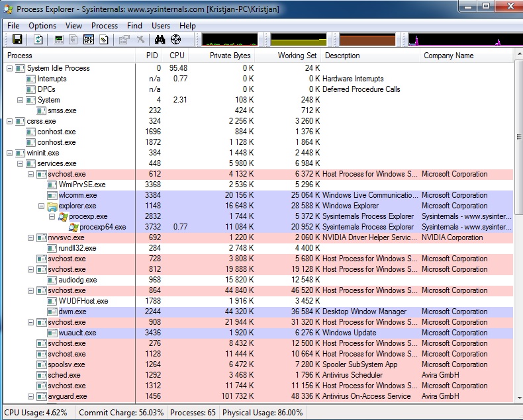Click the Find Window's Process crosshair icon
The image size is (523, 420).
[176, 40]
